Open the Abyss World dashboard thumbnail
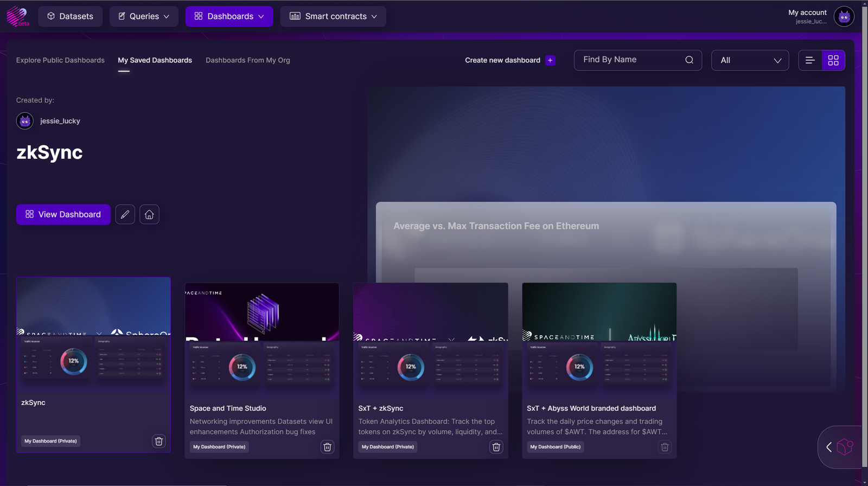 click(599, 341)
